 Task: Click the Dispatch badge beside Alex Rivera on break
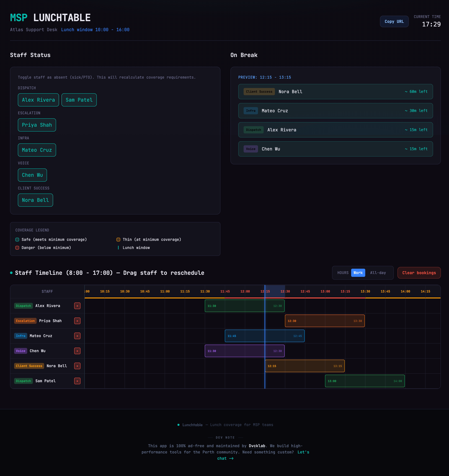tap(253, 130)
